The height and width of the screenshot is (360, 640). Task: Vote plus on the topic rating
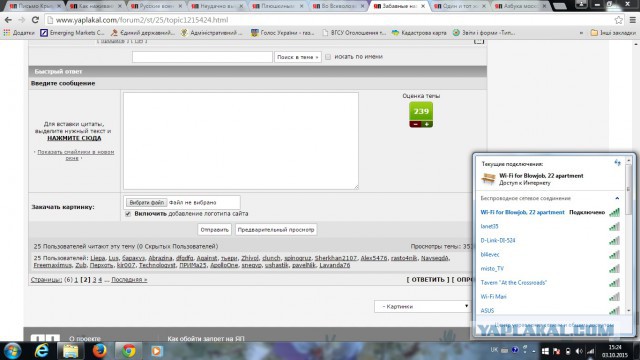click(427, 124)
